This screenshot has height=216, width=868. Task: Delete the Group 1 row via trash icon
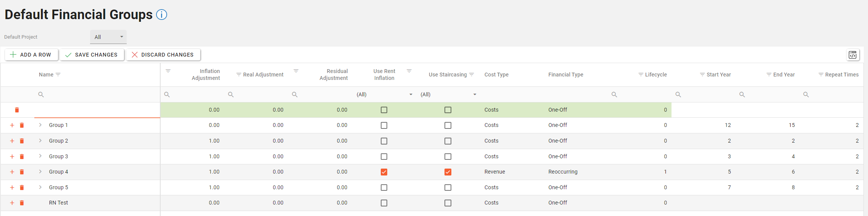[22, 125]
